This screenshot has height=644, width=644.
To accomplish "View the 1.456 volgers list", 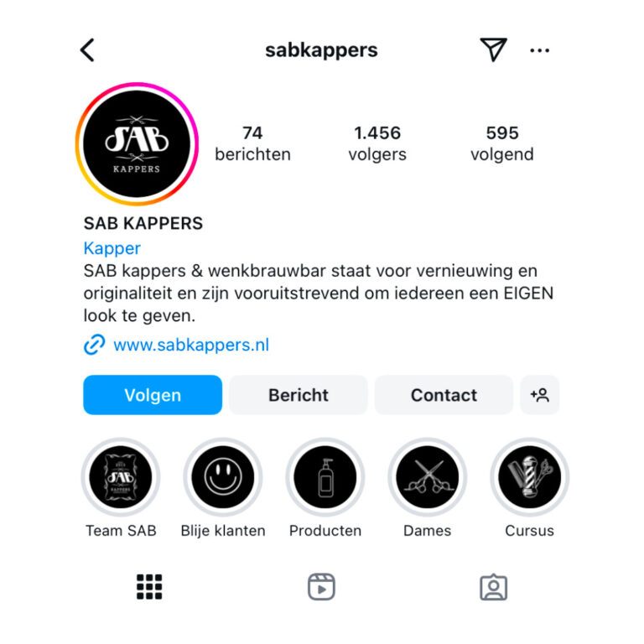I will [377, 143].
